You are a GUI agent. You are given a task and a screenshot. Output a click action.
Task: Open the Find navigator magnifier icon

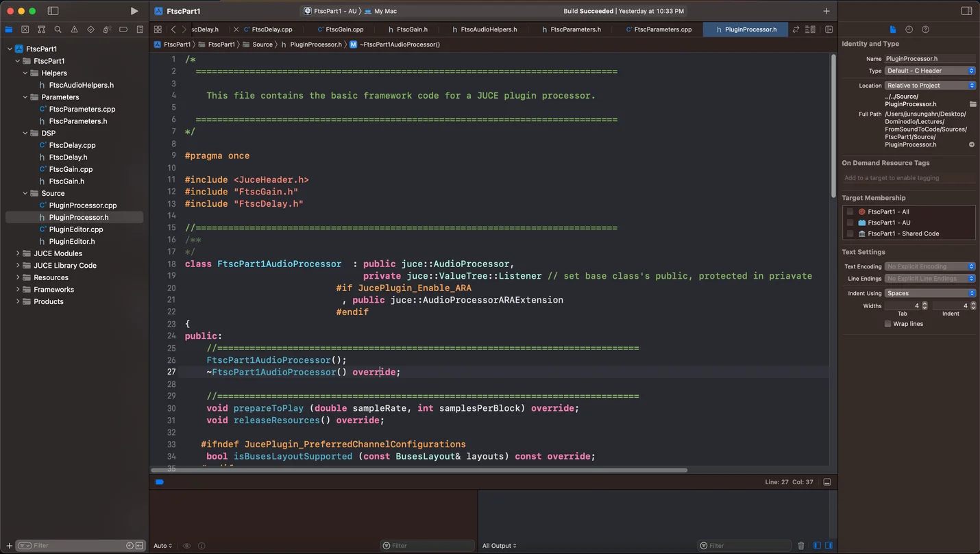pyautogui.click(x=58, y=29)
